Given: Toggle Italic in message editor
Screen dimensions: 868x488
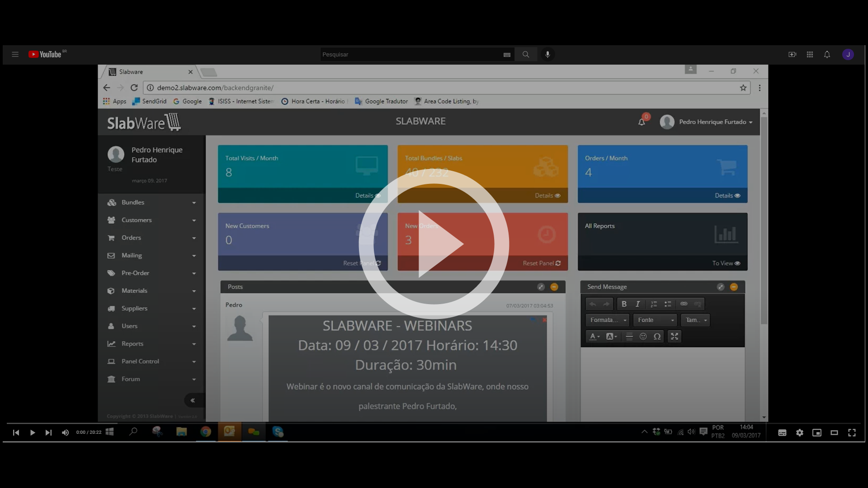Looking at the screenshot, I should click(x=637, y=304).
